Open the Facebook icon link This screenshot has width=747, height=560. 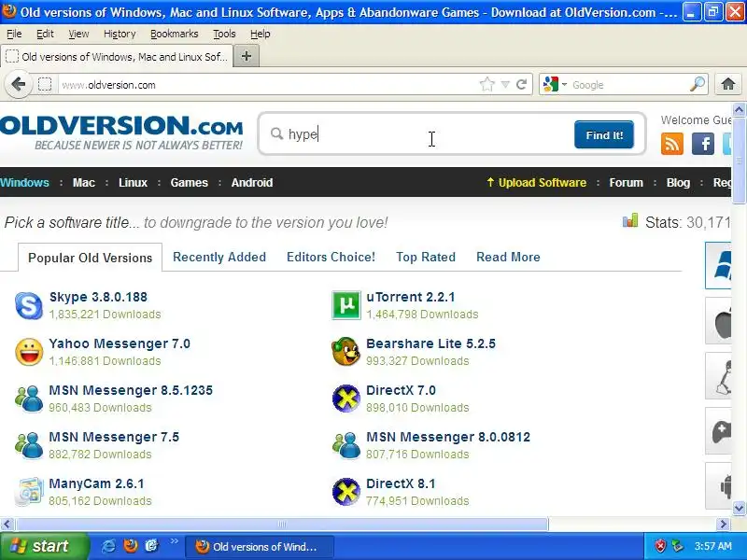pos(703,144)
